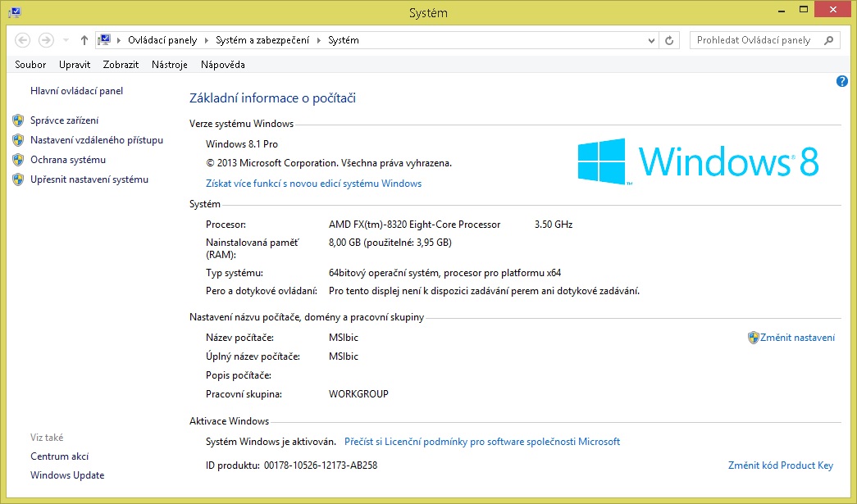Viewport: 857px width, 504px height.
Task: Click the Změnit nastavení link
Action: click(x=797, y=338)
